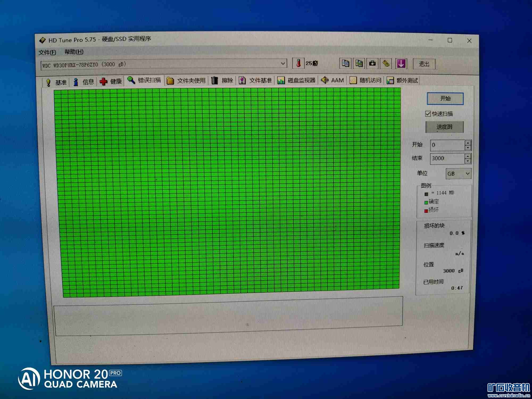Click the red 损坏 legend swatch
The width and height of the screenshot is (532, 399).
pos(426,211)
